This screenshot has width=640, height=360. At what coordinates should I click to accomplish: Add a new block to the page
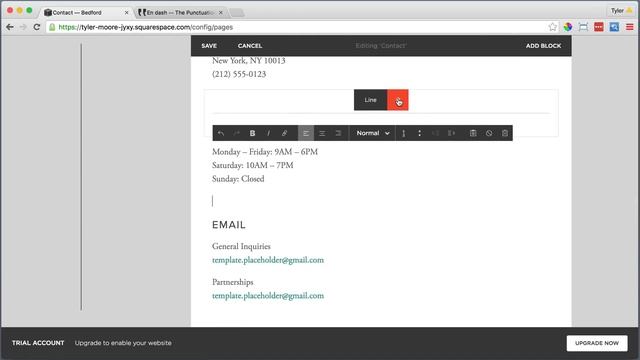543,46
